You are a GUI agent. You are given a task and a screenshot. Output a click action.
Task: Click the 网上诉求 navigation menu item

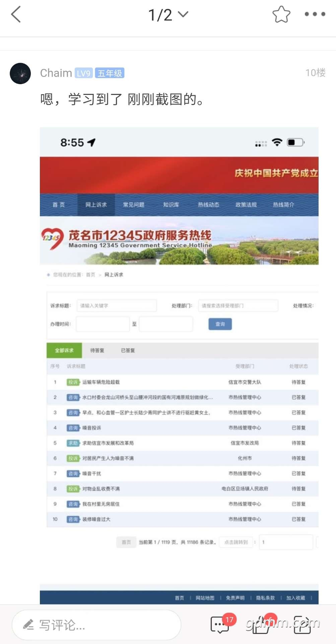[x=96, y=205]
